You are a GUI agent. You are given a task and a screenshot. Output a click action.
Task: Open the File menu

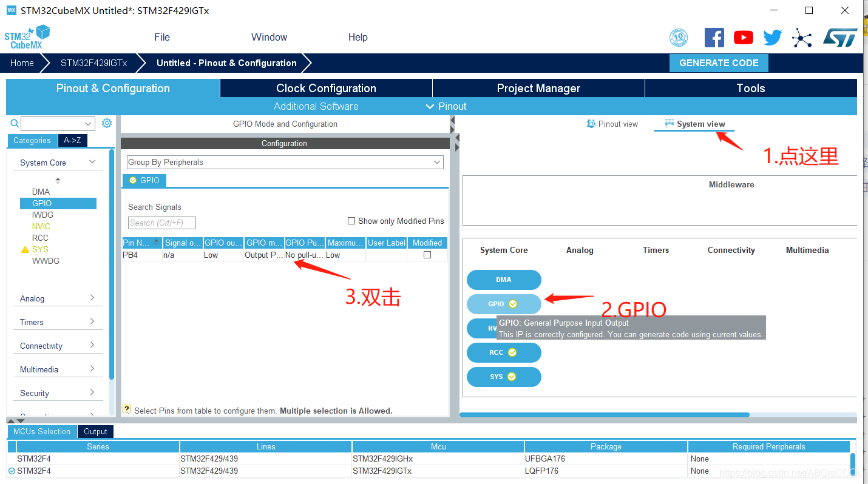(x=162, y=37)
